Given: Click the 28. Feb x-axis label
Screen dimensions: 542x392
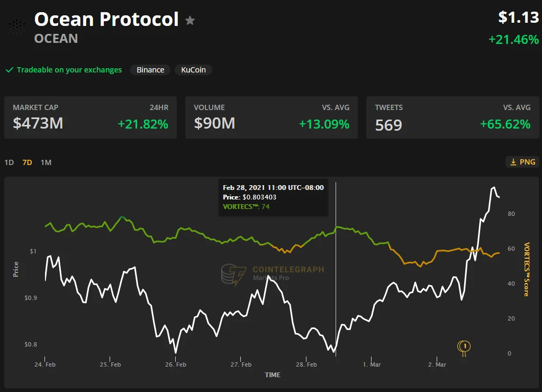Looking at the screenshot, I should [306, 364].
